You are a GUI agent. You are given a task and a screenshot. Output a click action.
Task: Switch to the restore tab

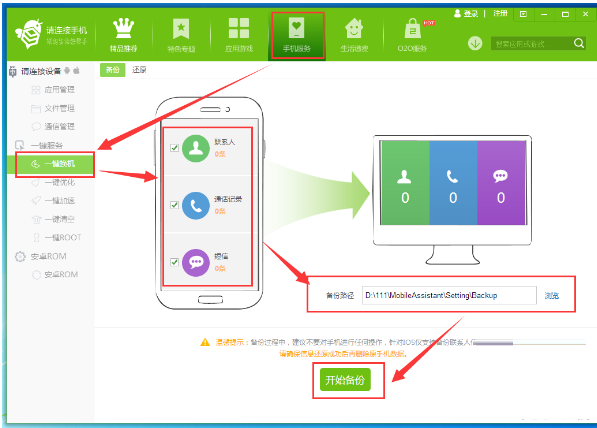click(x=139, y=70)
